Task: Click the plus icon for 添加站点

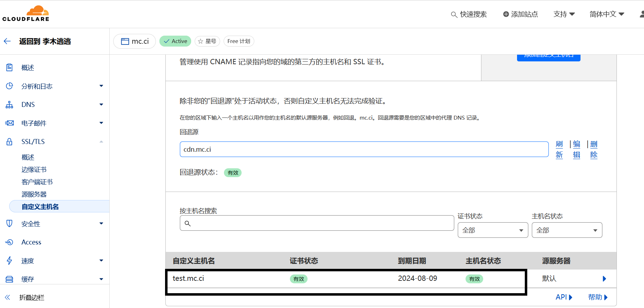Action: click(506, 14)
